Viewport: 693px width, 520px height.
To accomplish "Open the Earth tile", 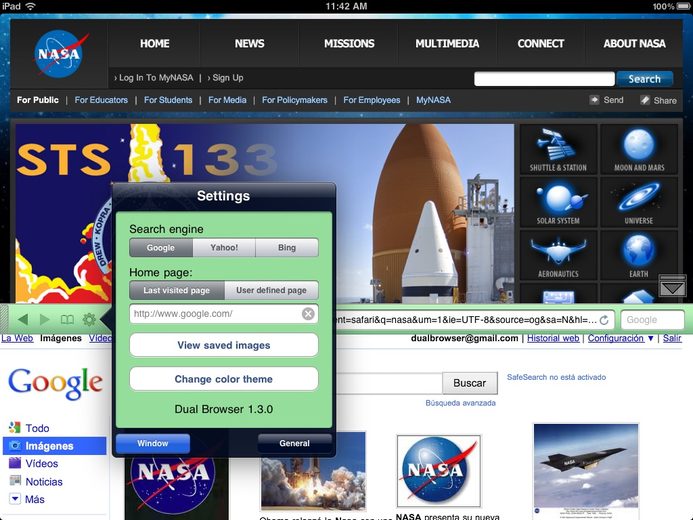I will pyautogui.click(x=639, y=255).
